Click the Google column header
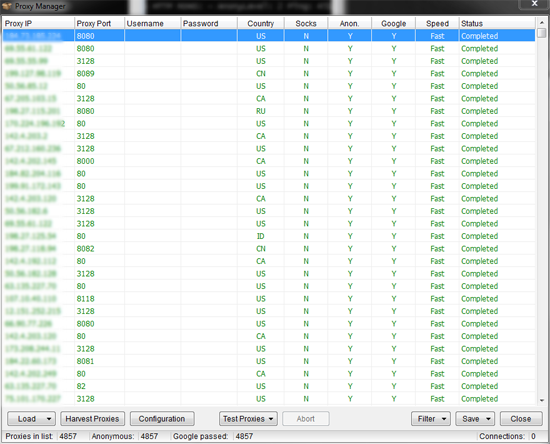The image size is (550, 444). (x=394, y=23)
